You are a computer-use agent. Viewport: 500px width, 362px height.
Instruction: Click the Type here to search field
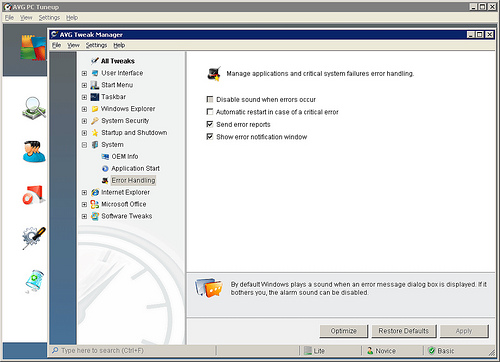[x=133, y=351]
